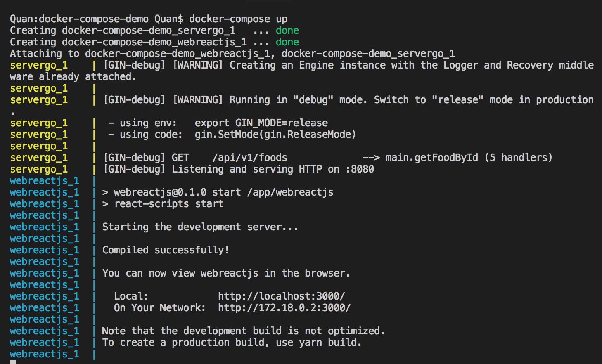This screenshot has width=602, height=364.
Task: Click the "gin.SetMode(gin.ReleaseMode)" code text
Action: pos(275,135)
